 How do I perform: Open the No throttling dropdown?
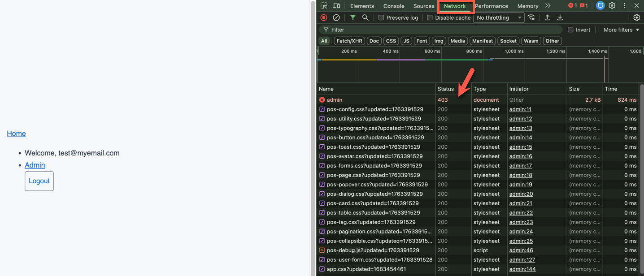(498, 17)
